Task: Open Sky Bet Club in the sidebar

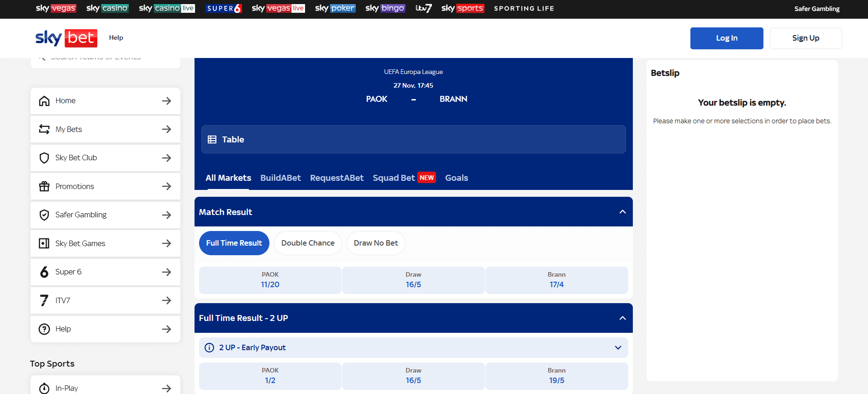Action: point(105,158)
